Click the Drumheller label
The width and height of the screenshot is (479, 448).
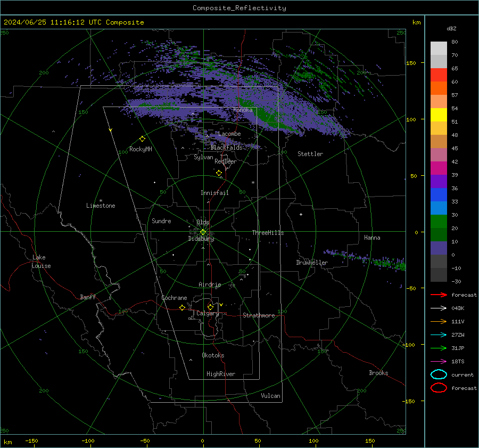click(312, 263)
